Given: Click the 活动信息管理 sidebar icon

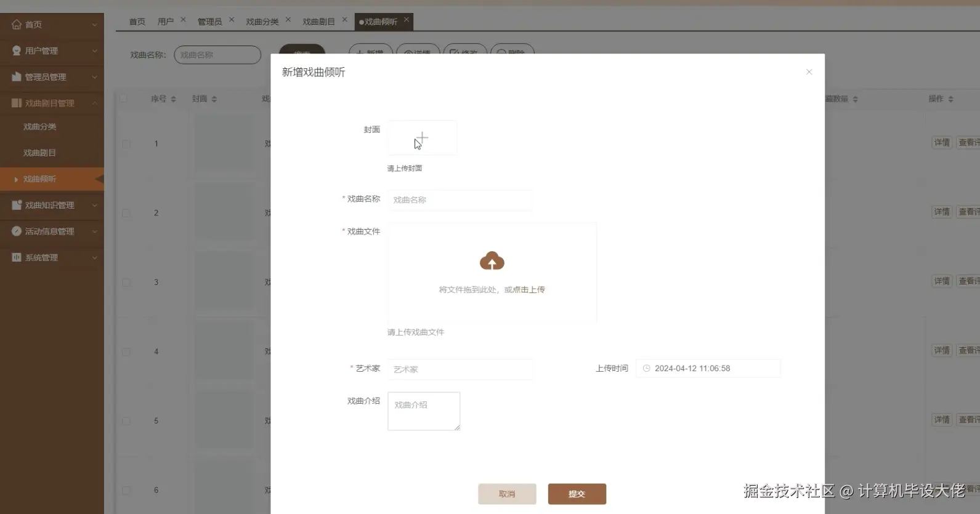Looking at the screenshot, I should 17,231.
